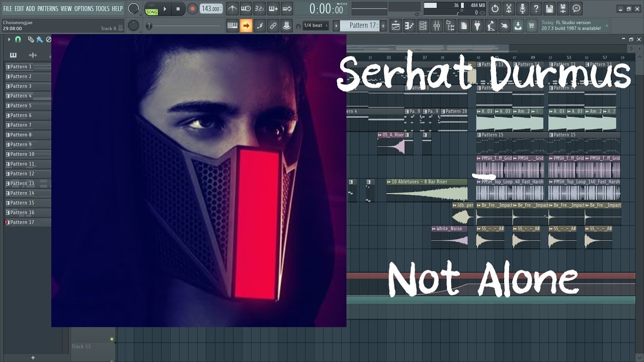This screenshot has height=362, width=644.
Task: Open the Playlist view icon
Action: [x=396, y=26]
